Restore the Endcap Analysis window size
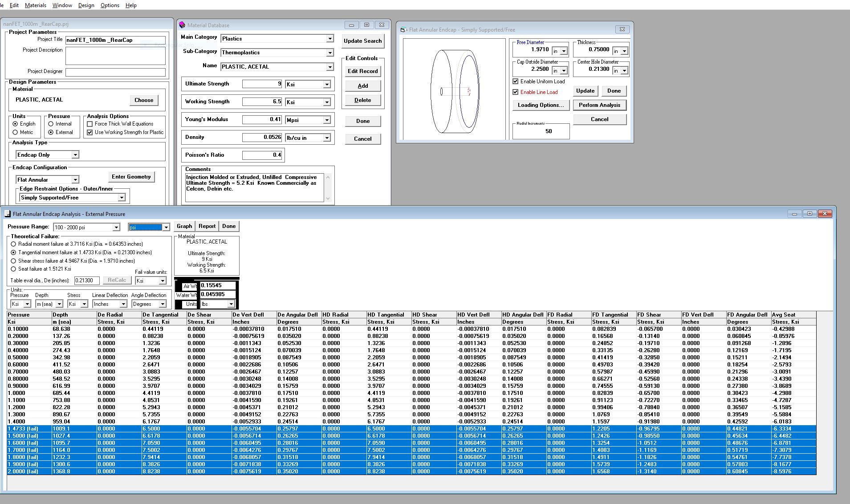 pos(809,214)
